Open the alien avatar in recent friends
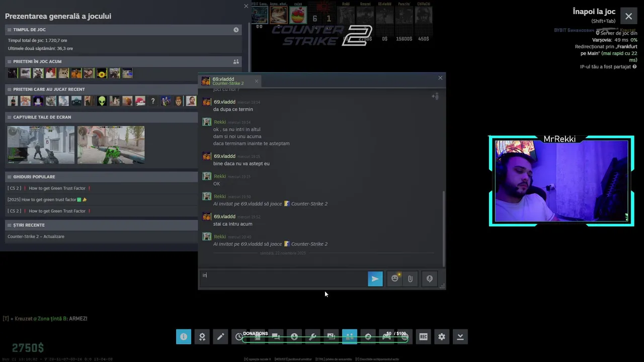 (x=102, y=101)
